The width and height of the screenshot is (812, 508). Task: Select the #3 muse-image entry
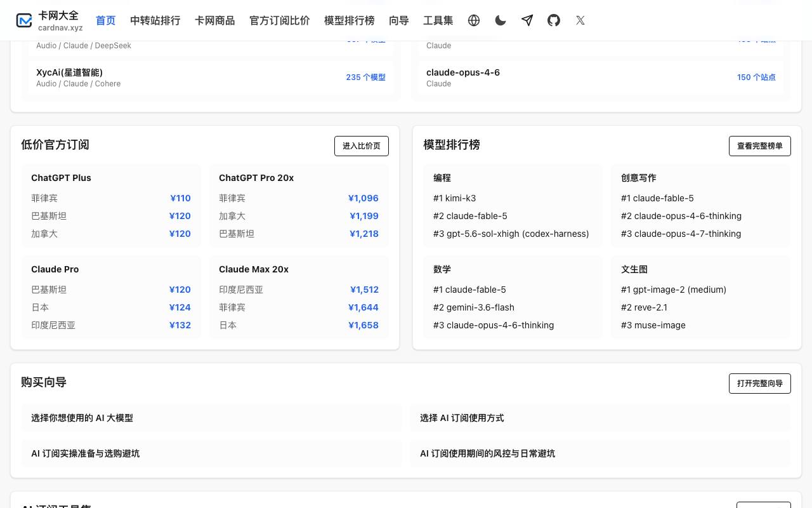click(x=653, y=325)
